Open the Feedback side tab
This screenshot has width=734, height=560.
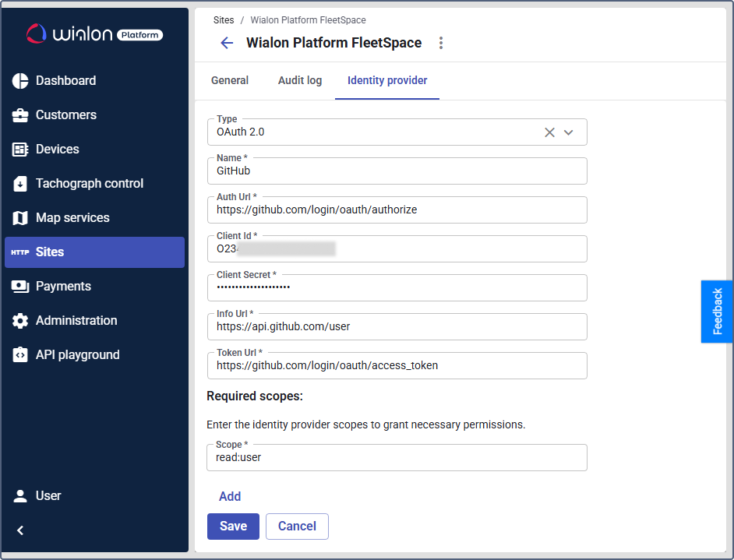tap(717, 312)
